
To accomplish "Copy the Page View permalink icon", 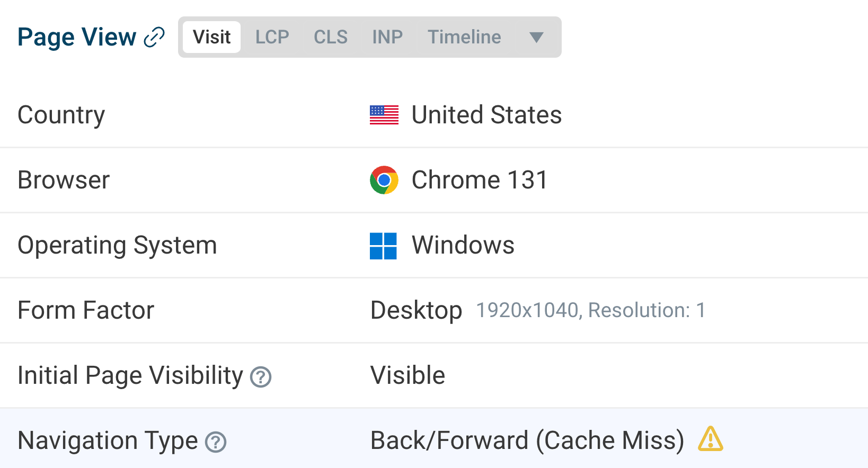I will point(154,37).
